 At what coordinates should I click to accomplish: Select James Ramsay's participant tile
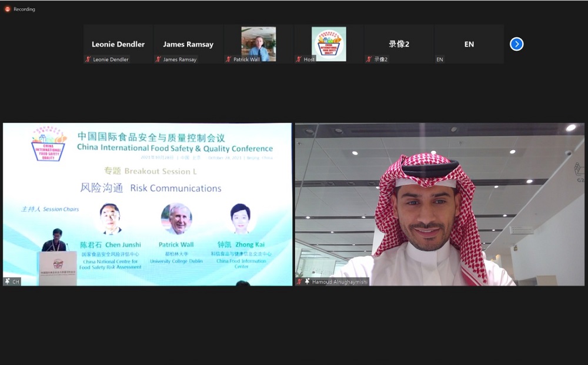[188, 44]
